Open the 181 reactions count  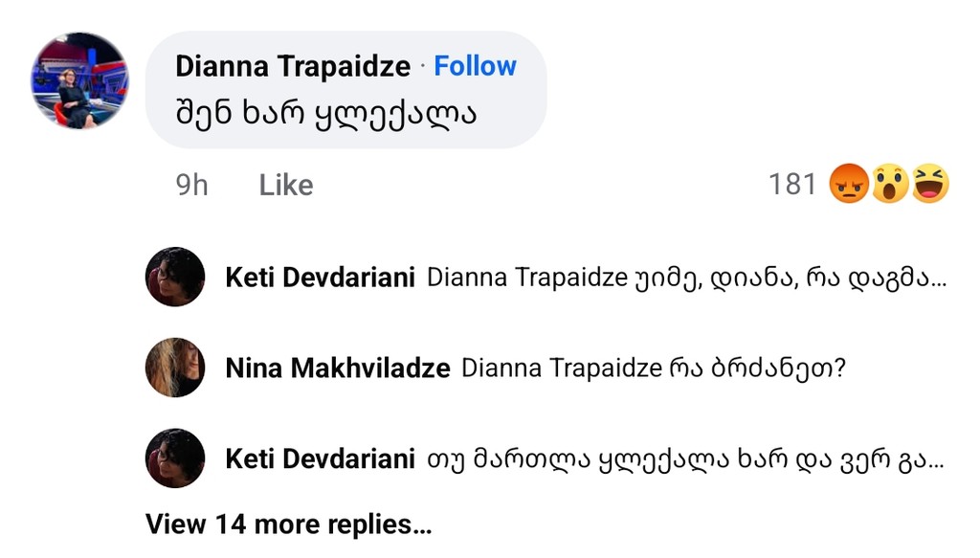click(x=792, y=184)
